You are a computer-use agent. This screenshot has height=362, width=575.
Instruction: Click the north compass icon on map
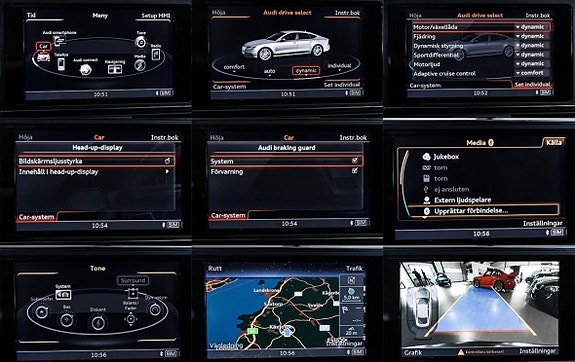(352, 281)
